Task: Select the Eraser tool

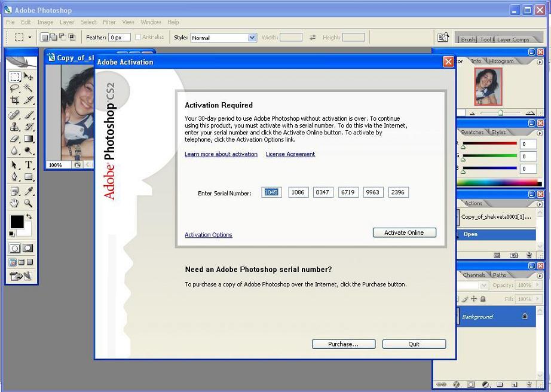Action: click(x=15, y=139)
